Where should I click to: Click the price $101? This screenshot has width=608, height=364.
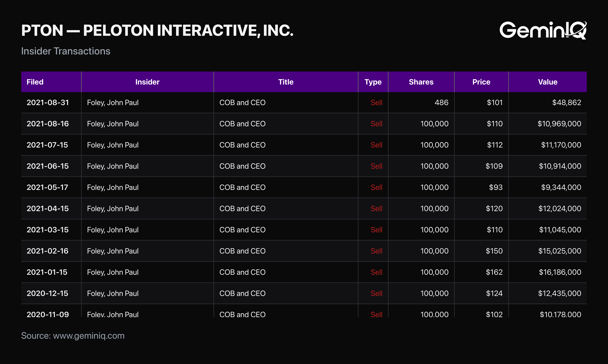(495, 103)
